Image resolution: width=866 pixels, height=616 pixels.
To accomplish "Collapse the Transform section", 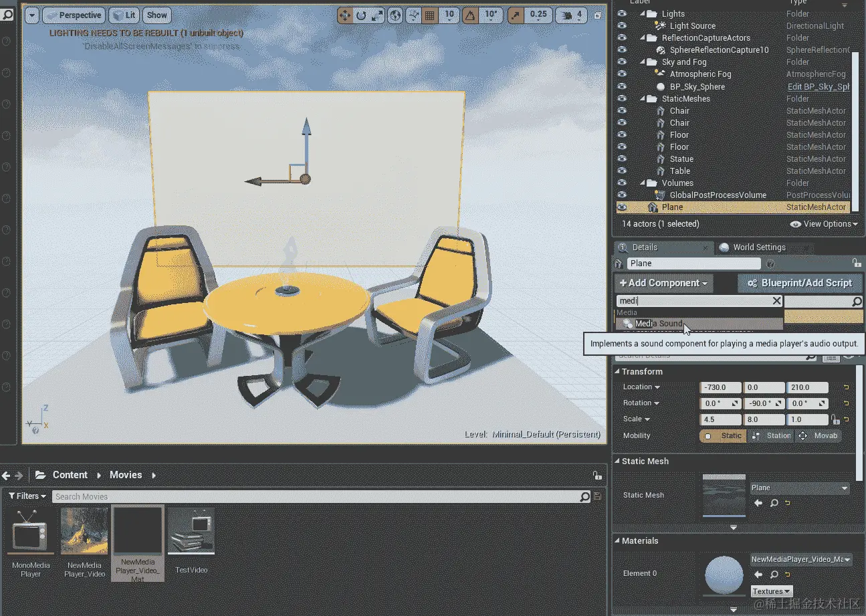I will click(617, 372).
